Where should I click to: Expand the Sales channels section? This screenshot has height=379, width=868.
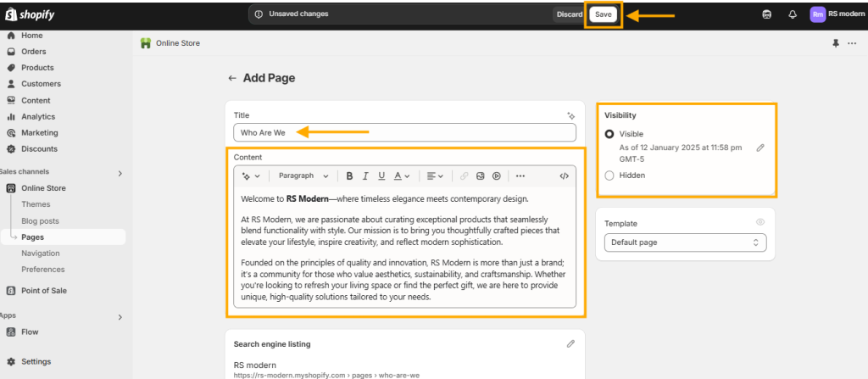tap(120, 174)
